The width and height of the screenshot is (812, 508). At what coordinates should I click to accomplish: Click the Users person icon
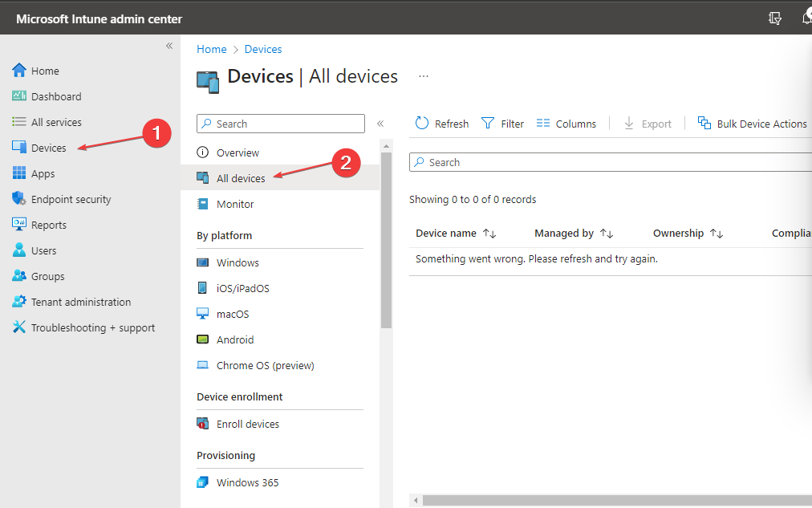point(19,250)
